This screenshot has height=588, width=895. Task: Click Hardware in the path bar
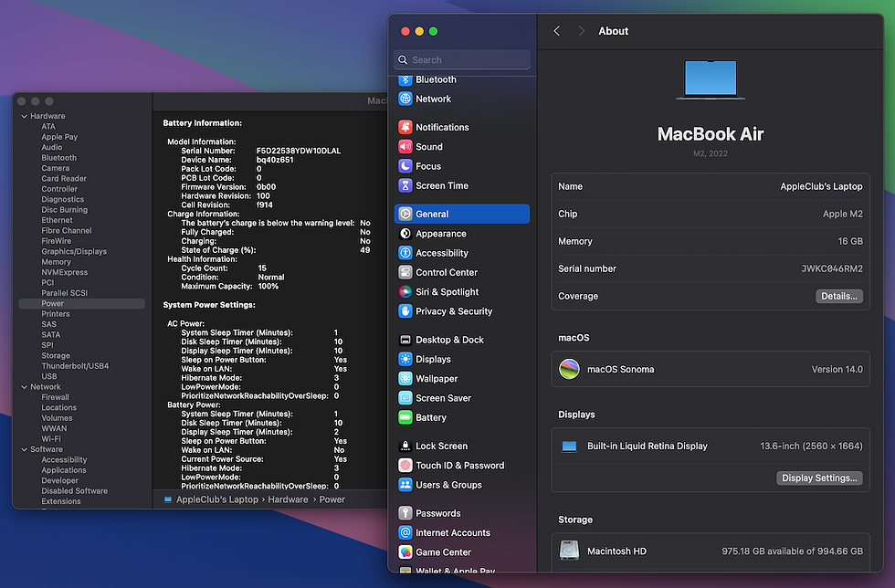tap(288, 499)
